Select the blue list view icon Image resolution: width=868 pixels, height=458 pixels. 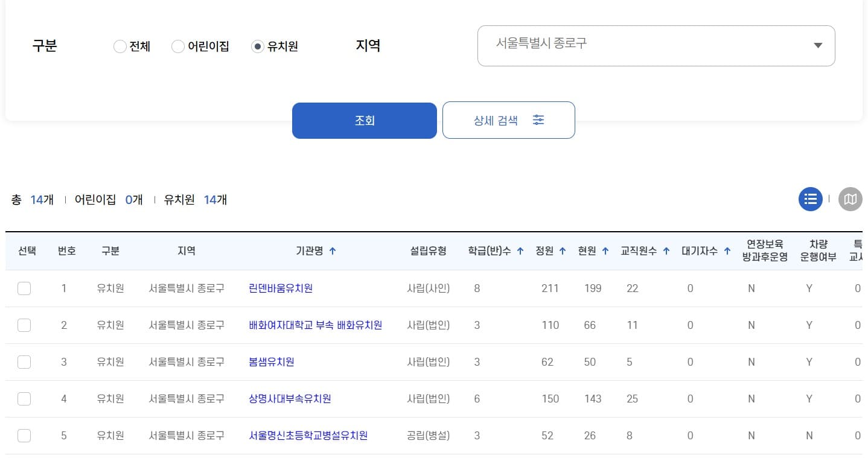810,199
